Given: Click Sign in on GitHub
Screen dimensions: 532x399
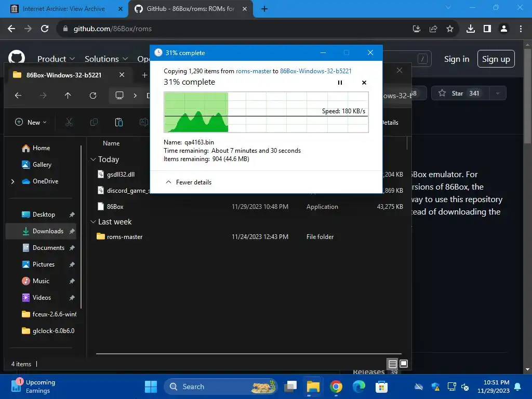Looking at the screenshot, I should pyautogui.click(x=457, y=59).
